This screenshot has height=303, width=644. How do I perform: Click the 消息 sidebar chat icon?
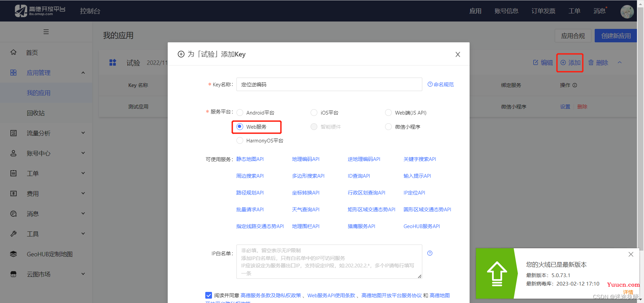point(13,214)
